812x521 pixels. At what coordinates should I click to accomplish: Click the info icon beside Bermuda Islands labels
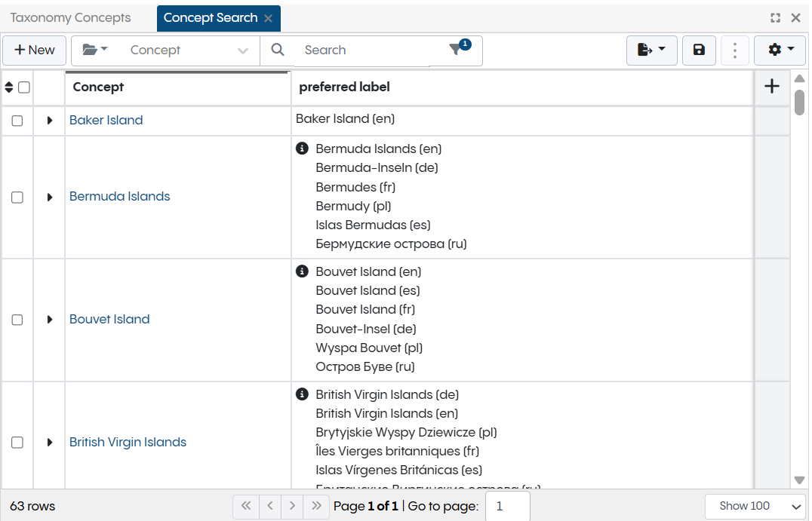[x=302, y=148]
